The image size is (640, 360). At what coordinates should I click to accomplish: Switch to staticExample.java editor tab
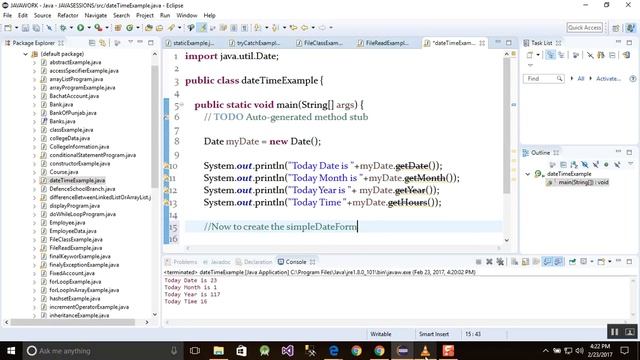point(193,43)
